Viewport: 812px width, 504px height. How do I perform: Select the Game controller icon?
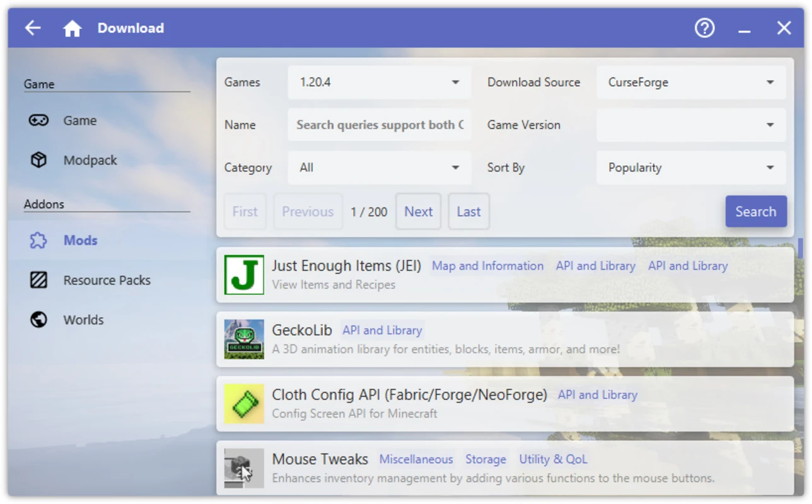coord(39,120)
